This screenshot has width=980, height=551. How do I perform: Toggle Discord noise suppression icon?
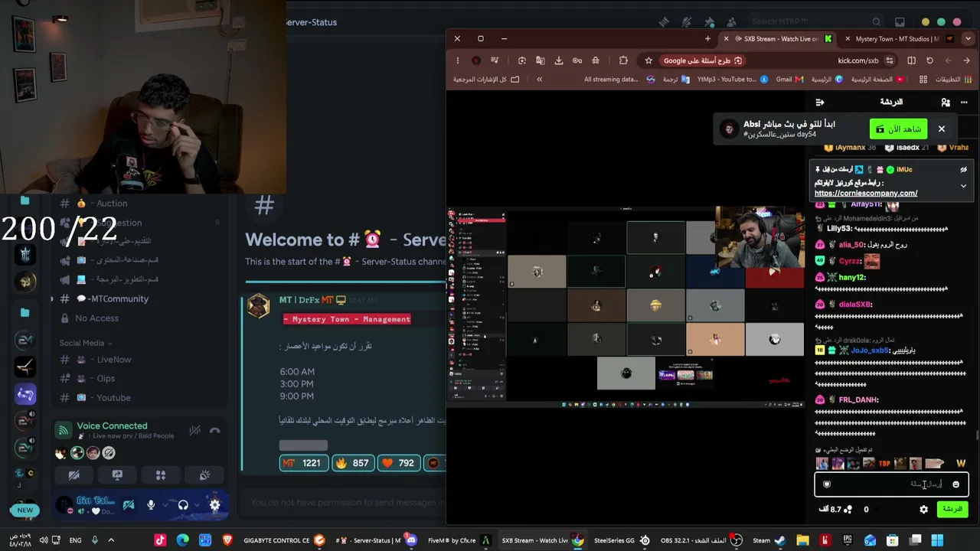click(194, 431)
